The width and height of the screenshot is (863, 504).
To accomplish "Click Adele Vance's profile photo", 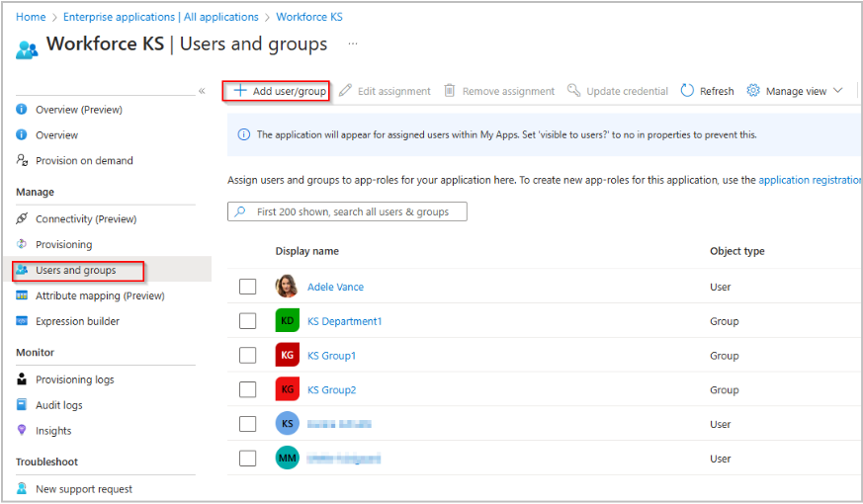I will (287, 287).
